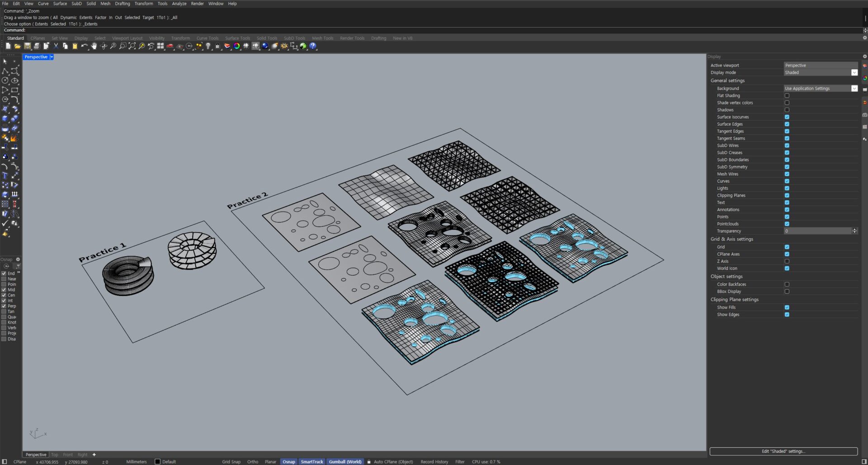Select the Circle tool in left toolbar

point(5,80)
